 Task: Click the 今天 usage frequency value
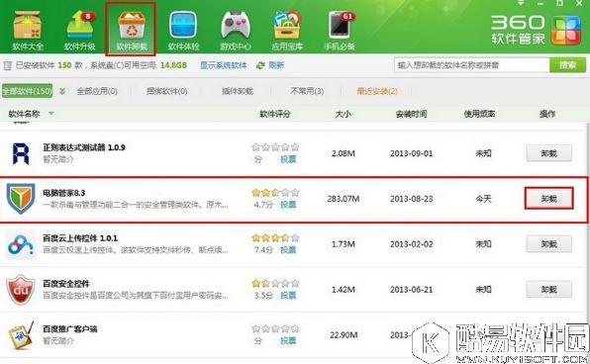[483, 199]
